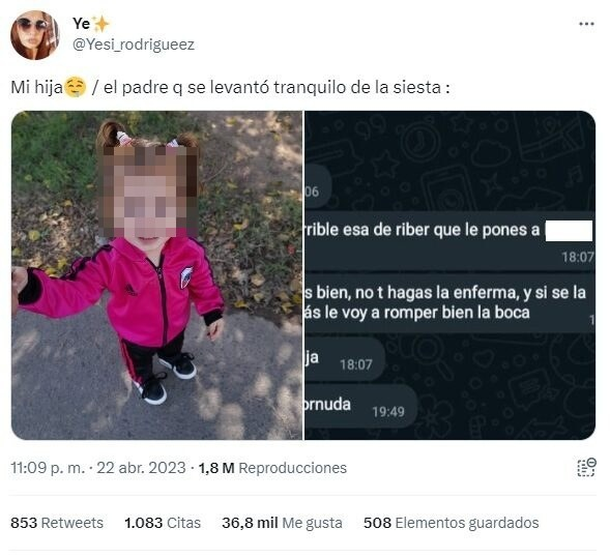
Task: Open the WhatsApp chat screenshot image
Action: point(450,275)
